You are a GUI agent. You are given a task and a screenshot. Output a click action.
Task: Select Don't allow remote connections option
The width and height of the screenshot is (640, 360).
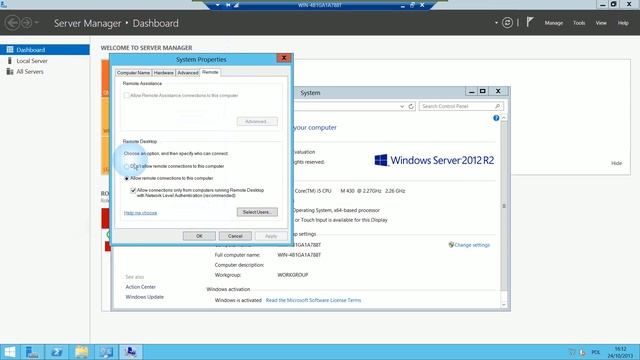click(127, 167)
